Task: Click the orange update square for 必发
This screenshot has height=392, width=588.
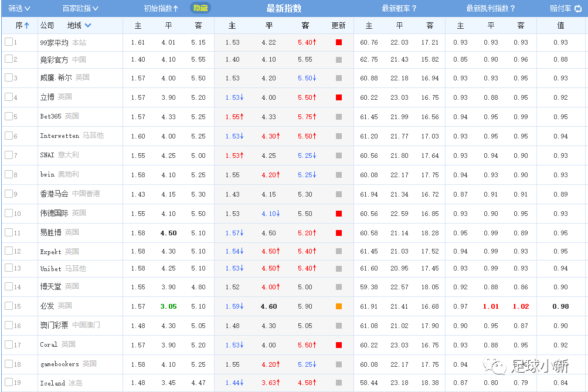Action: pyautogui.click(x=339, y=306)
